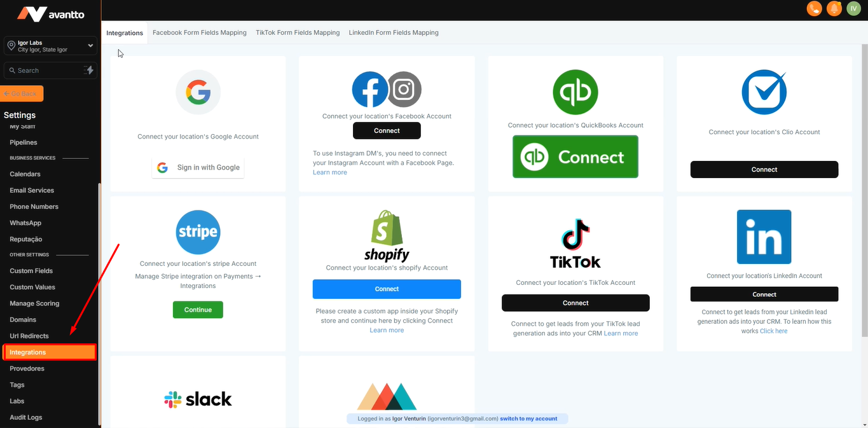Click the LinkedIn logo icon
The width and height of the screenshot is (868, 428).
click(764, 237)
